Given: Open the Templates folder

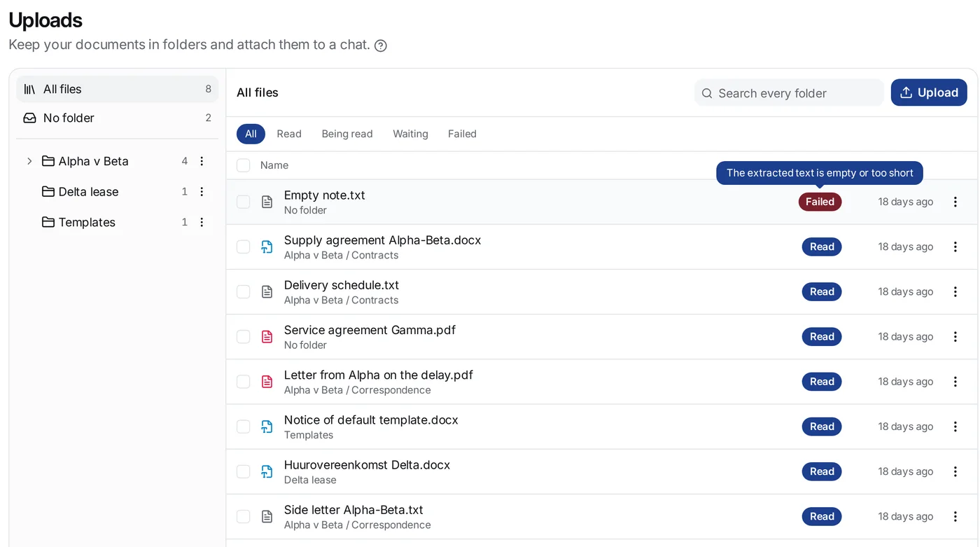Looking at the screenshot, I should tap(87, 222).
